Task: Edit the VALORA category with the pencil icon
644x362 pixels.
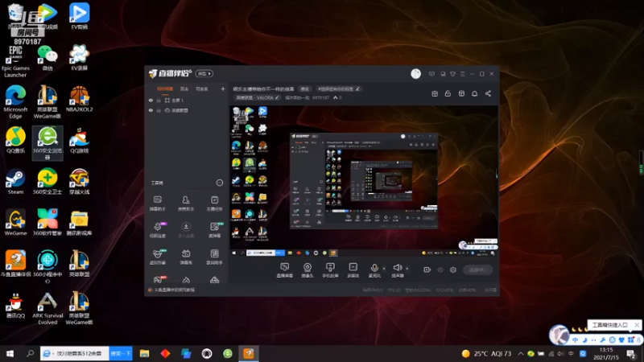Action: coord(277,97)
